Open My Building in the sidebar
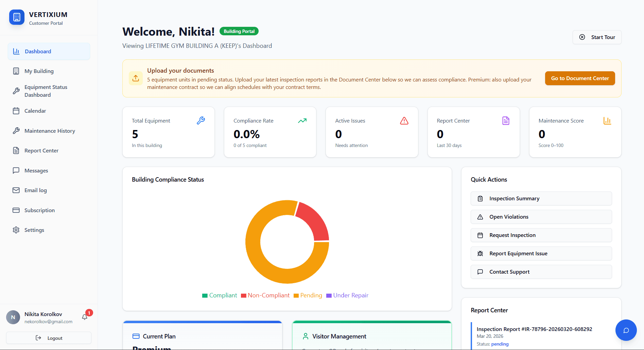The width and height of the screenshot is (644, 350). (39, 71)
